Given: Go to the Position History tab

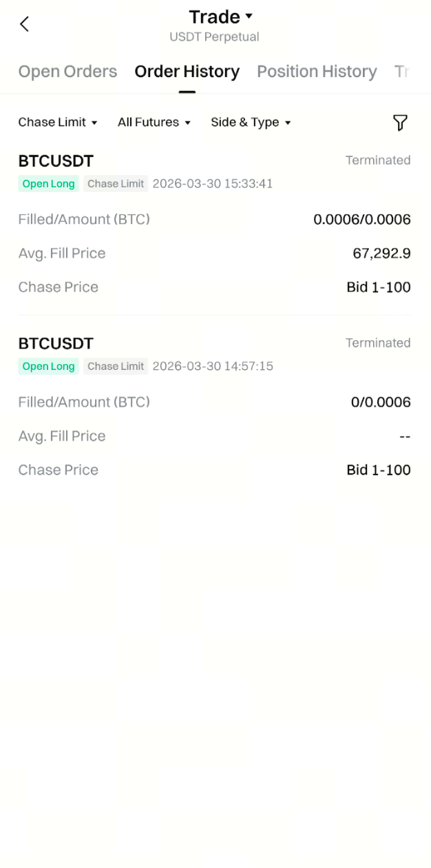Looking at the screenshot, I should [x=317, y=72].
